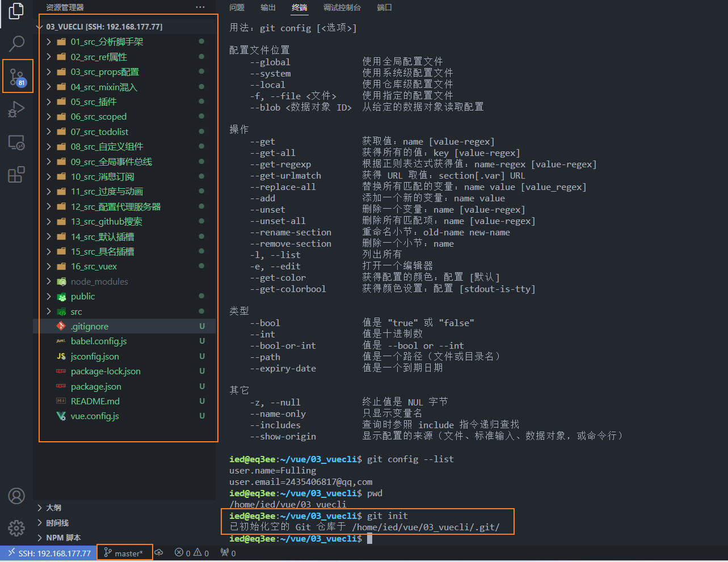Open Run and Debug view
The image size is (728, 562).
(x=16, y=109)
